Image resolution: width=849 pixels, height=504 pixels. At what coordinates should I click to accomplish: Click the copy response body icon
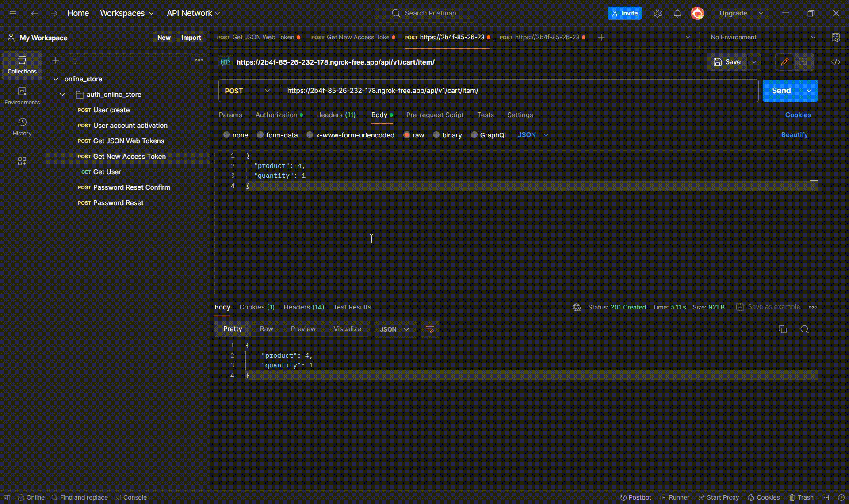[782, 329]
